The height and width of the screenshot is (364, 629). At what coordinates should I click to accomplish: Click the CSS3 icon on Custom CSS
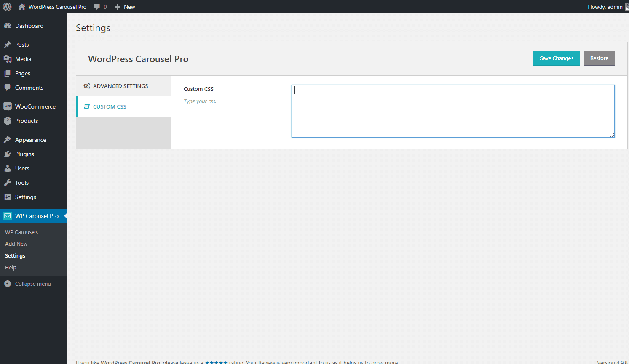pos(87,106)
